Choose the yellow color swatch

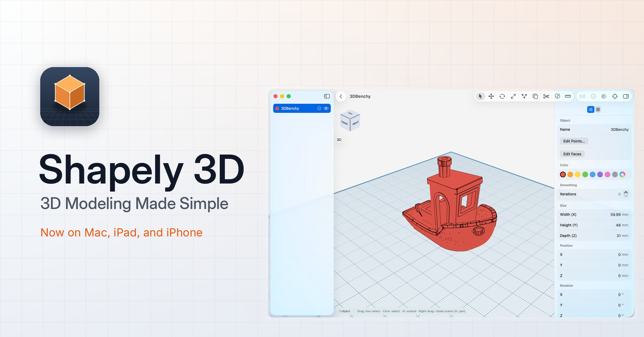coord(578,175)
